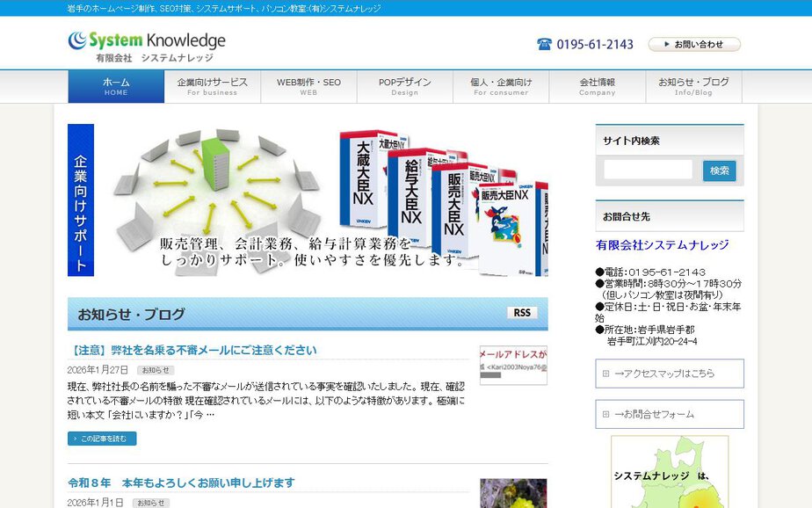Open →アクセスマップはこちら link
The height and width of the screenshot is (508, 812).
pyautogui.click(x=670, y=374)
